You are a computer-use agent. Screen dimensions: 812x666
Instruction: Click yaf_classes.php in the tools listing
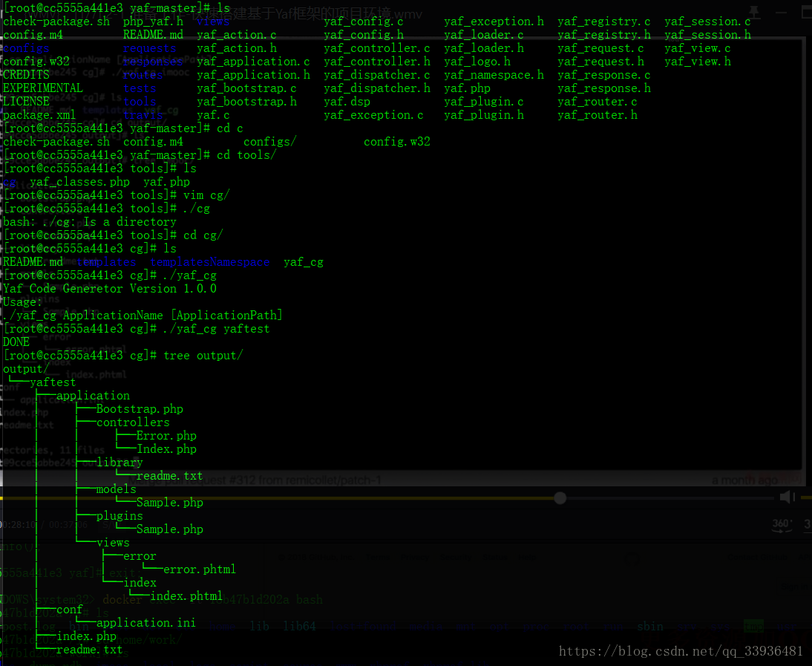tap(79, 182)
